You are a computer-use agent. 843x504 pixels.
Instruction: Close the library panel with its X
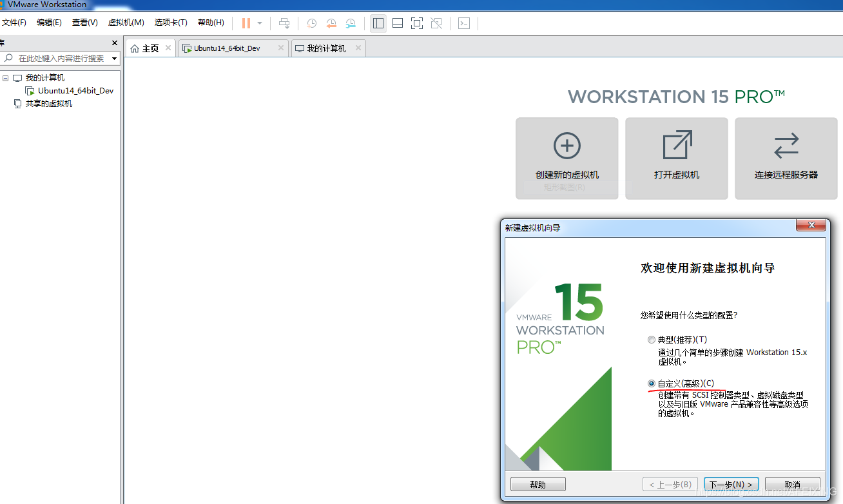(115, 43)
